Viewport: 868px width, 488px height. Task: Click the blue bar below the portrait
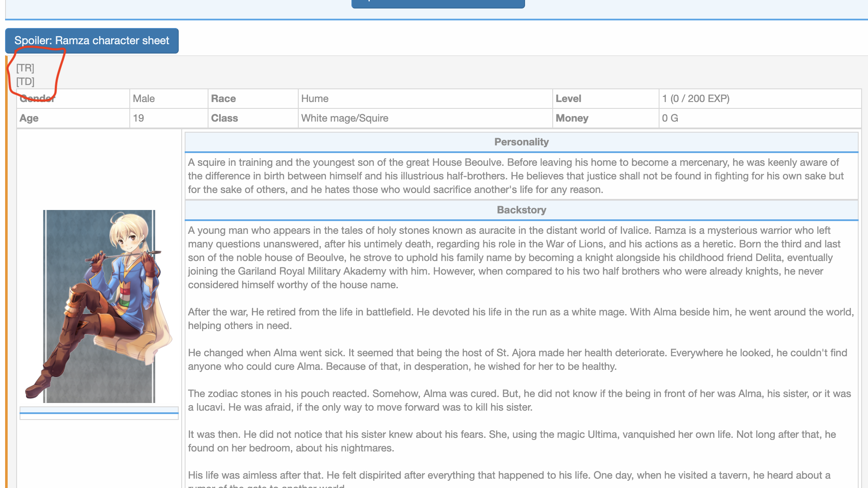(x=99, y=413)
